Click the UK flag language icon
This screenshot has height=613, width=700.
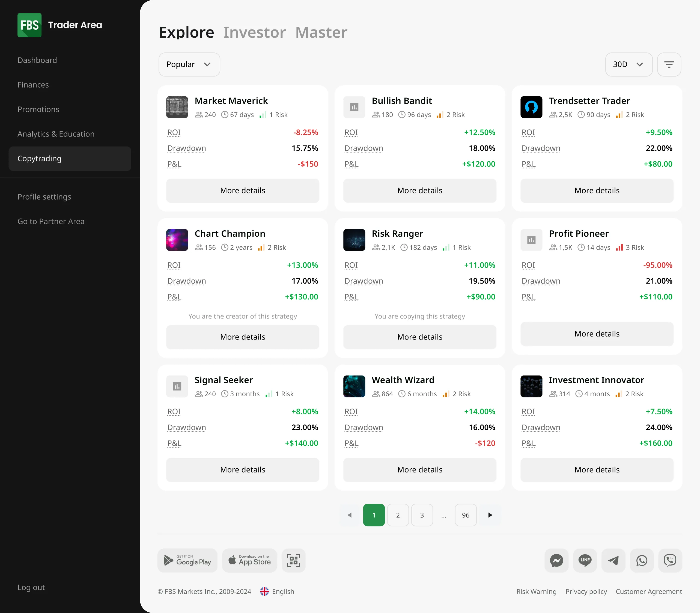tap(264, 591)
